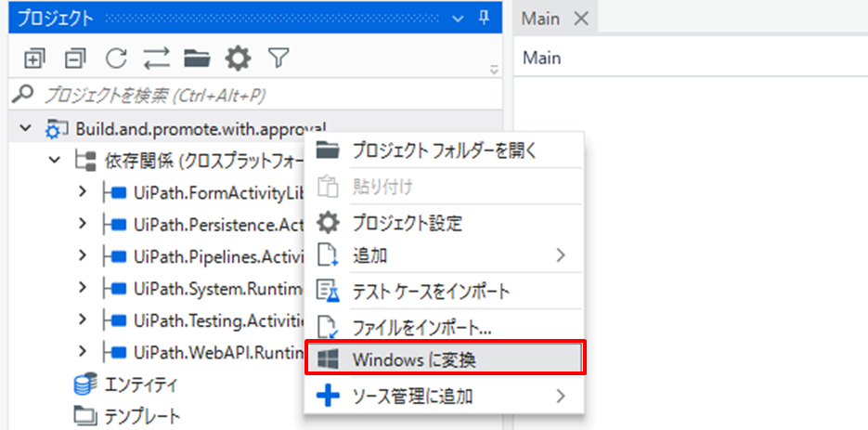Image resolution: width=868 pixels, height=430 pixels.
Task: Expand UiPath.FormActivityLibrary dependency
Action: click(83, 191)
